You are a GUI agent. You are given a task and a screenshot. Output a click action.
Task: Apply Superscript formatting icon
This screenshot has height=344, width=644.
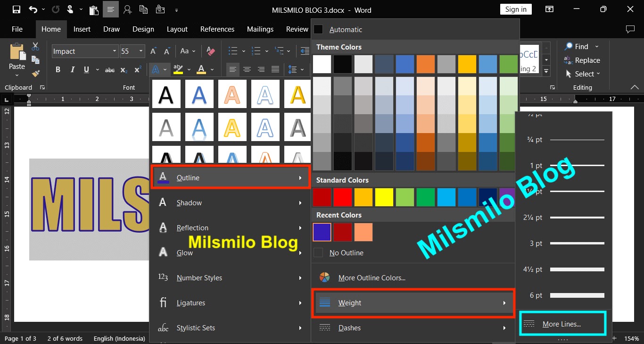(x=138, y=70)
